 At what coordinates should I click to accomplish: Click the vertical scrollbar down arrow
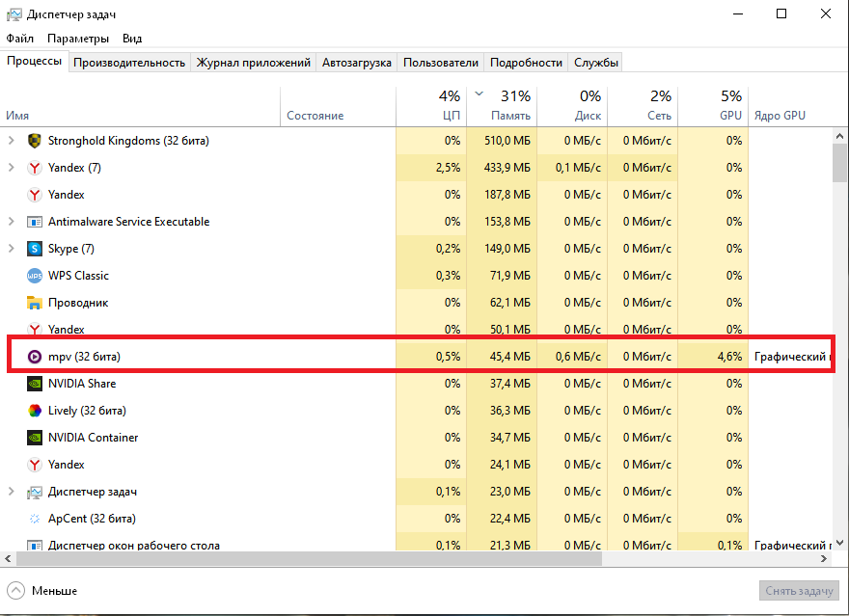(839, 543)
